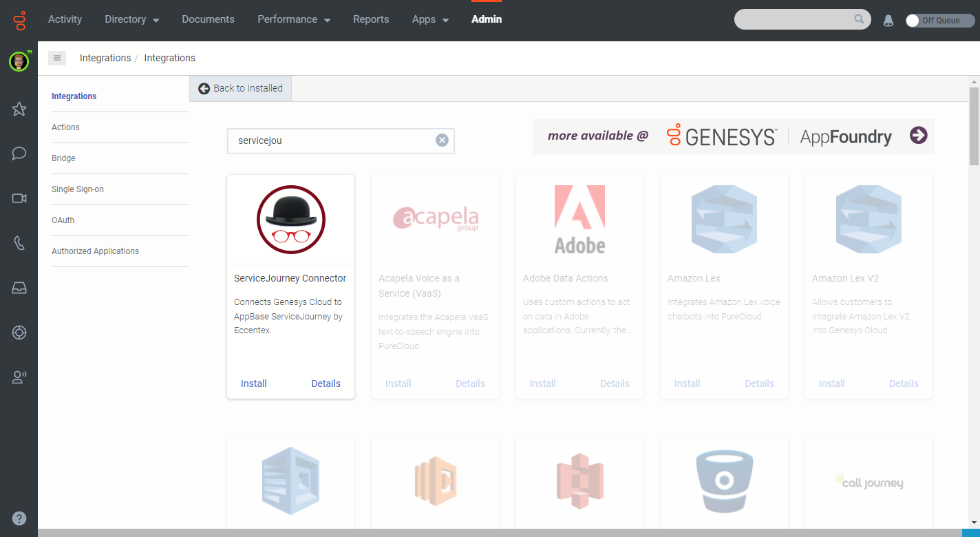
Task: Click the search magnifier icon
Action: pyautogui.click(x=859, y=19)
